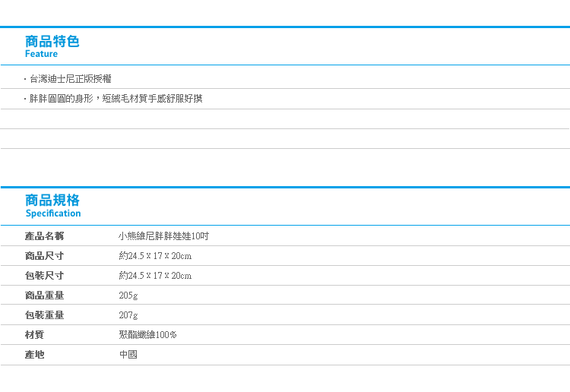The width and height of the screenshot is (570, 392).
Task: Select the 205g weight value
Action: point(128,296)
